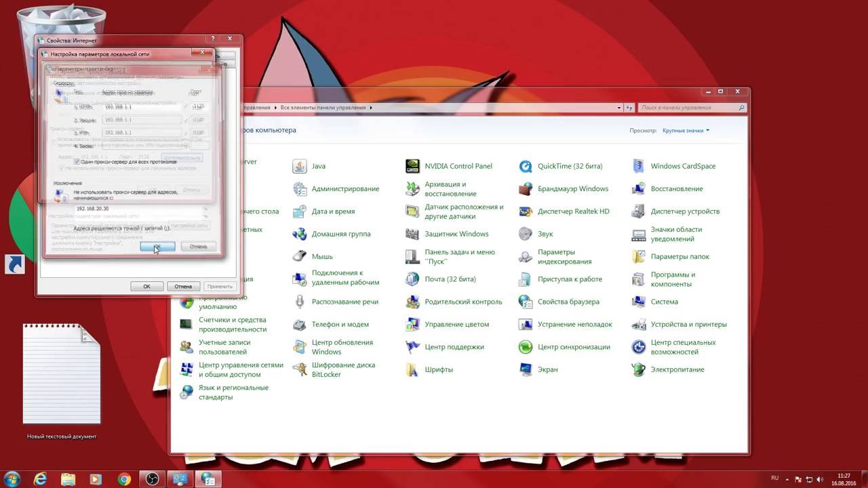Open the Control Panel address bar dropdown arrow

pyautogui.click(x=619, y=108)
